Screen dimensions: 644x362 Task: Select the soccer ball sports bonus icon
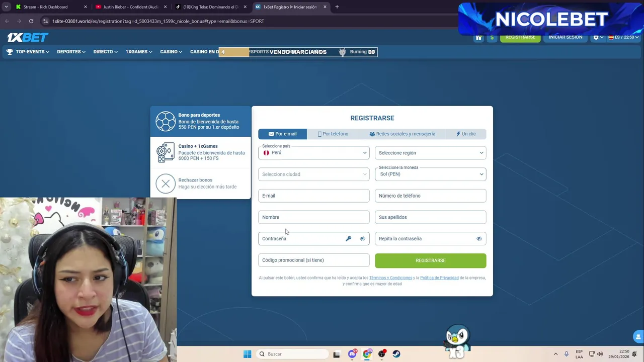tap(166, 121)
